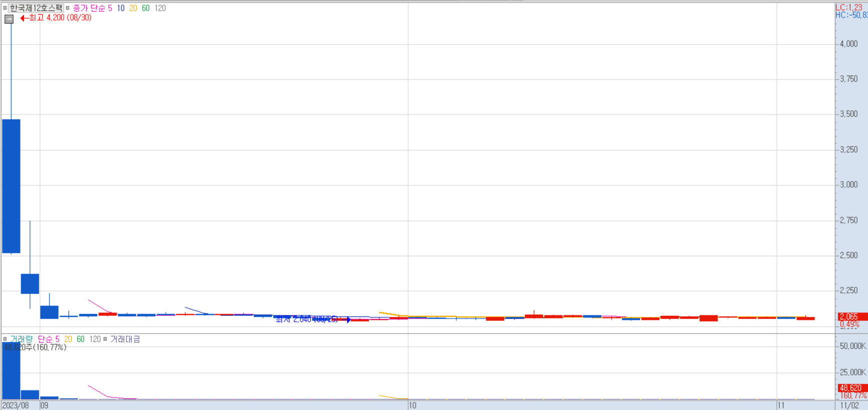Click the 11 month label on date axis
Image resolution: width=868 pixels, height=410 pixels.
click(x=781, y=405)
